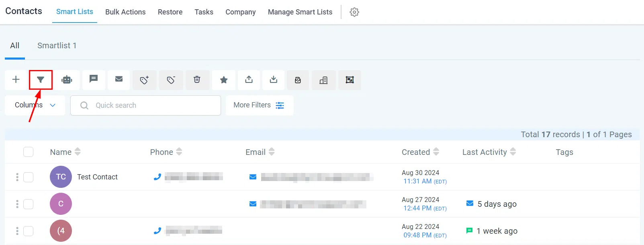Click the import download icon
This screenshot has width=644, height=245.
click(x=274, y=80)
